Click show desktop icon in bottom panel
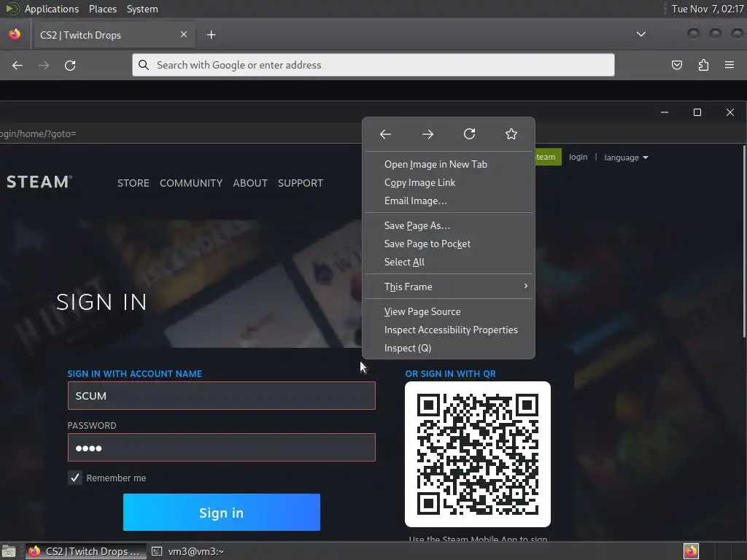Viewport: 747px width, 560px height. 9,551
